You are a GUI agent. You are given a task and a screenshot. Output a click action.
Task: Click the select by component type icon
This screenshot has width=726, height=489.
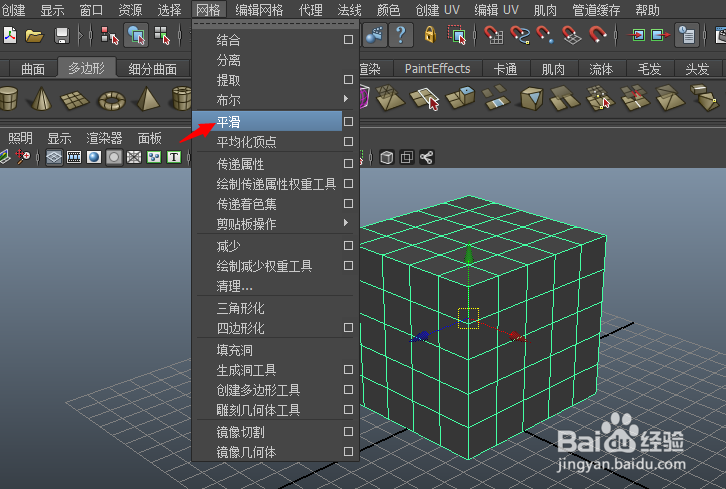(x=162, y=35)
